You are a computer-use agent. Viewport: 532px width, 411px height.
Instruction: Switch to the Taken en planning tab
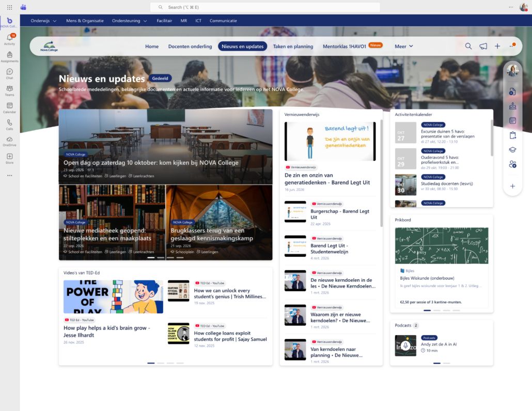(x=293, y=46)
